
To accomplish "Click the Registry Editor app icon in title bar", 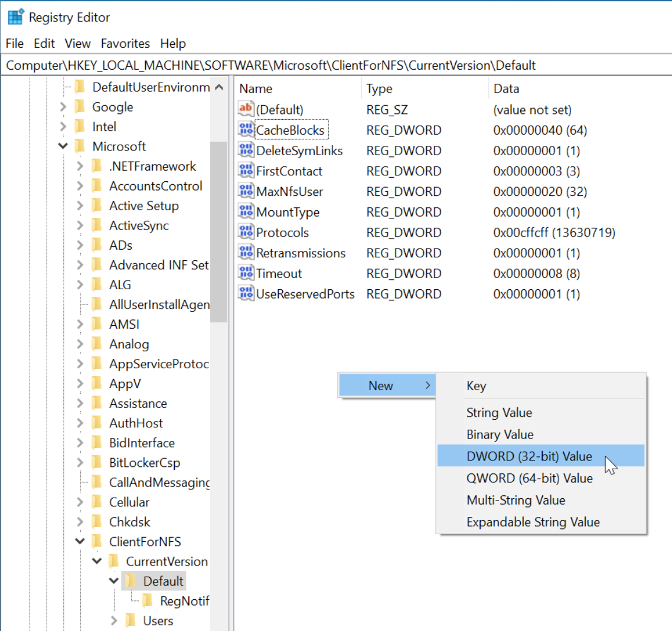I will [15, 17].
